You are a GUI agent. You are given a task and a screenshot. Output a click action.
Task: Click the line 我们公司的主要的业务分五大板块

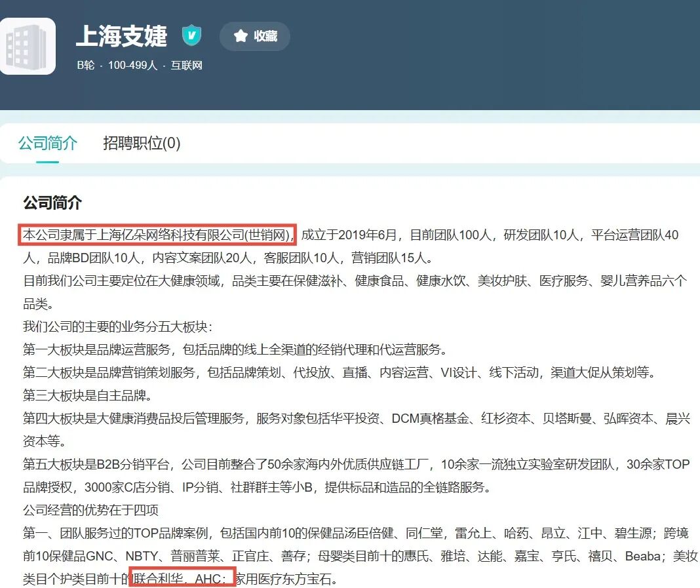118,326
